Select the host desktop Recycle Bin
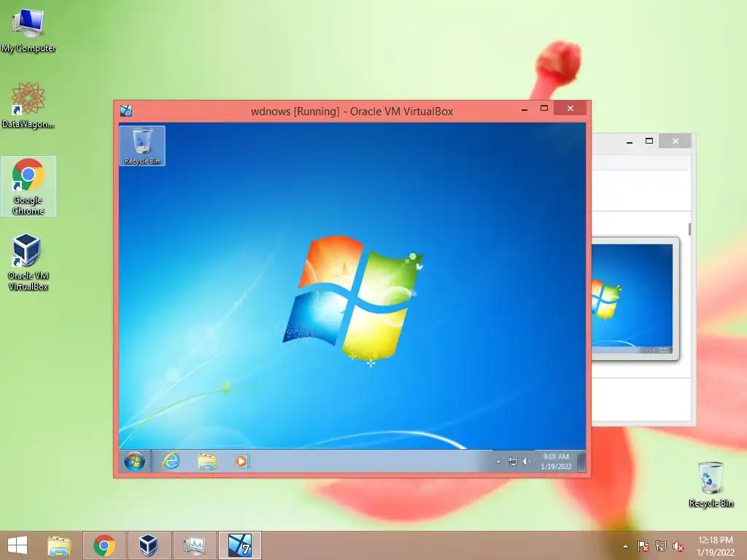Viewport: 747px width, 560px height. 711,484
